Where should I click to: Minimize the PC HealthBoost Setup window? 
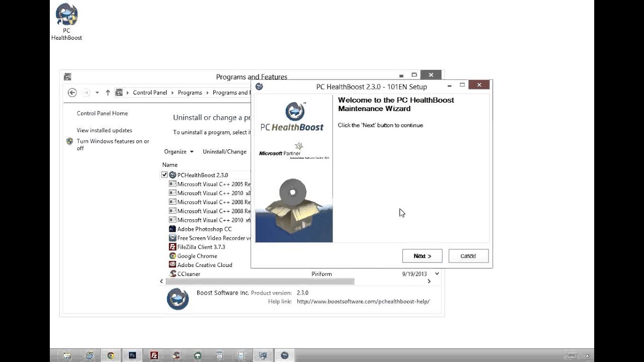tap(449, 86)
